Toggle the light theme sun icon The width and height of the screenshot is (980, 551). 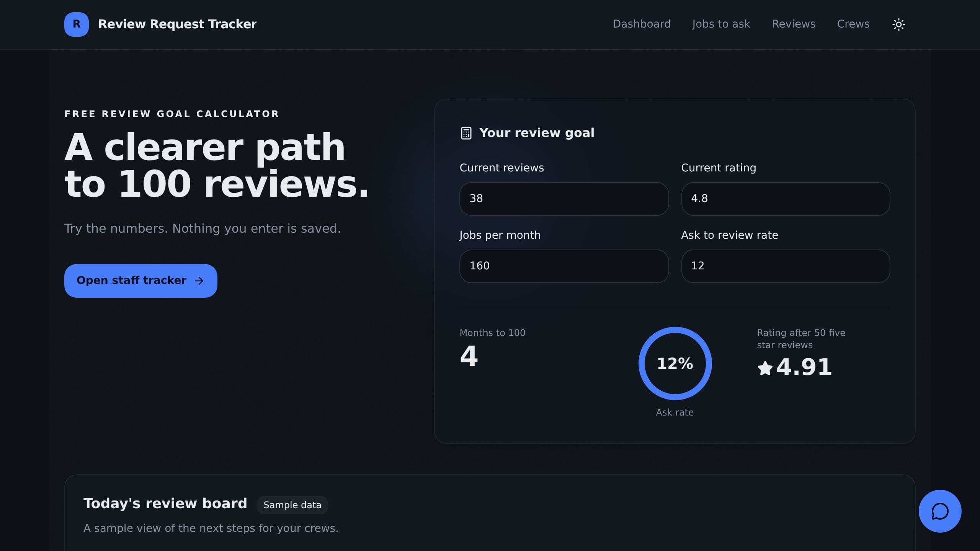click(x=898, y=24)
